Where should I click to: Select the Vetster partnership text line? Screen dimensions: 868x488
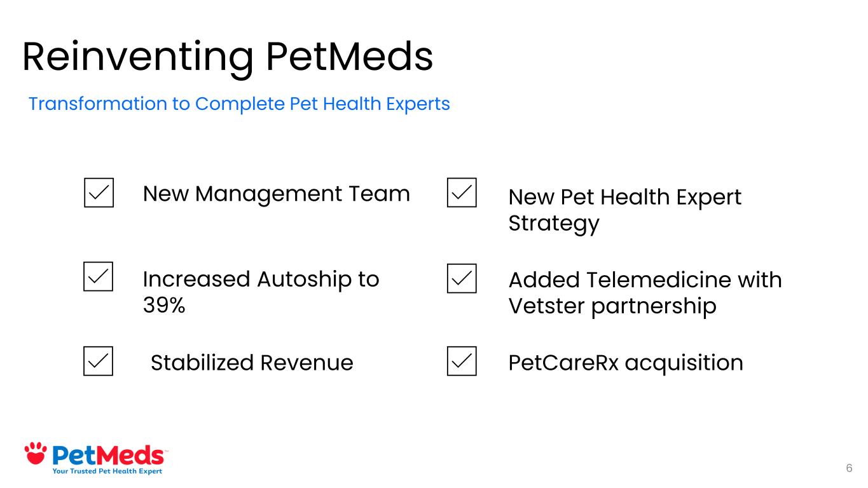pos(612,306)
